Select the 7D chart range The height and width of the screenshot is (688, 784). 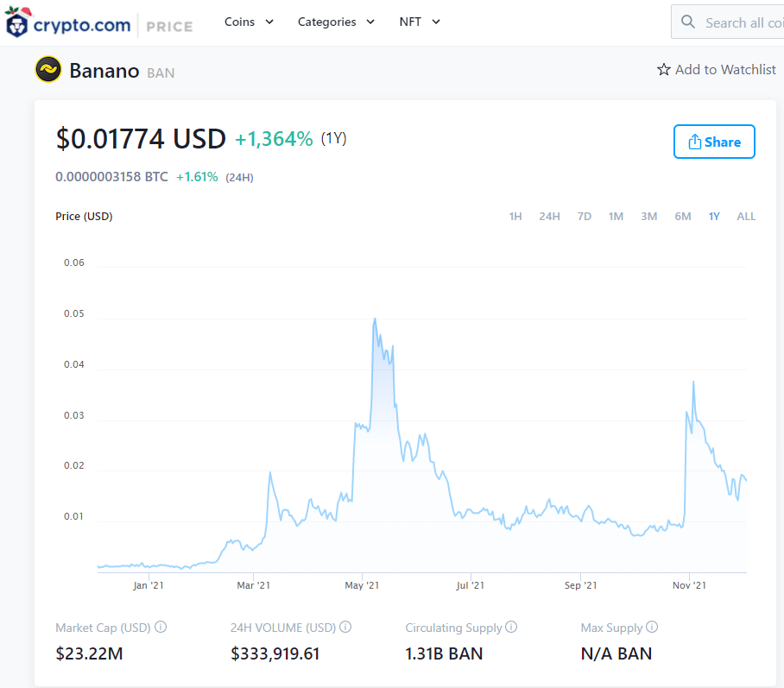585,217
